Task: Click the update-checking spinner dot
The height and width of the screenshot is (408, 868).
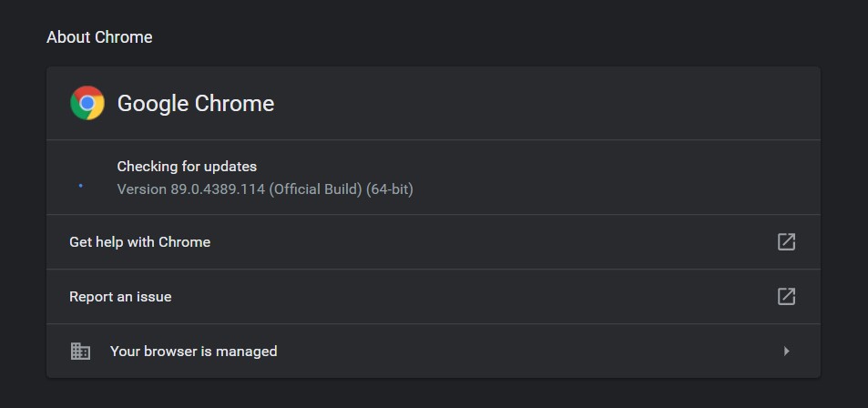Action: click(x=81, y=185)
